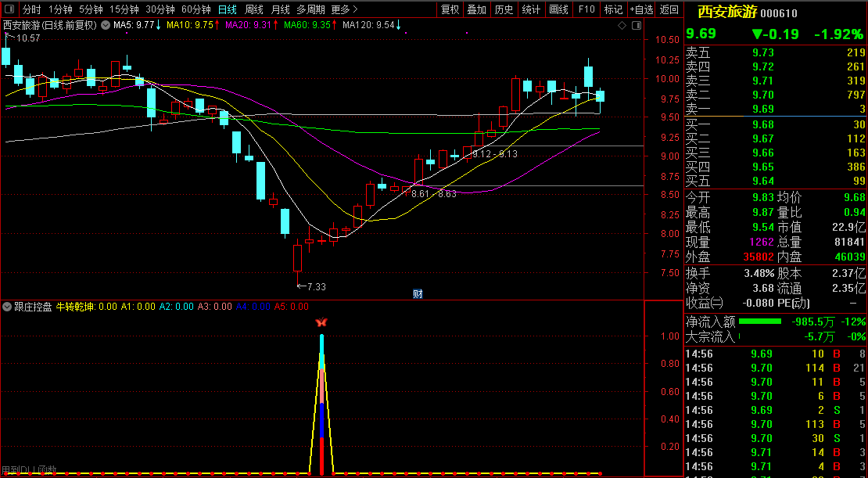The height and width of the screenshot is (478, 868).
Task: Expand the 西安旅游 main chart indicator dropdown
Action: click(x=106, y=25)
